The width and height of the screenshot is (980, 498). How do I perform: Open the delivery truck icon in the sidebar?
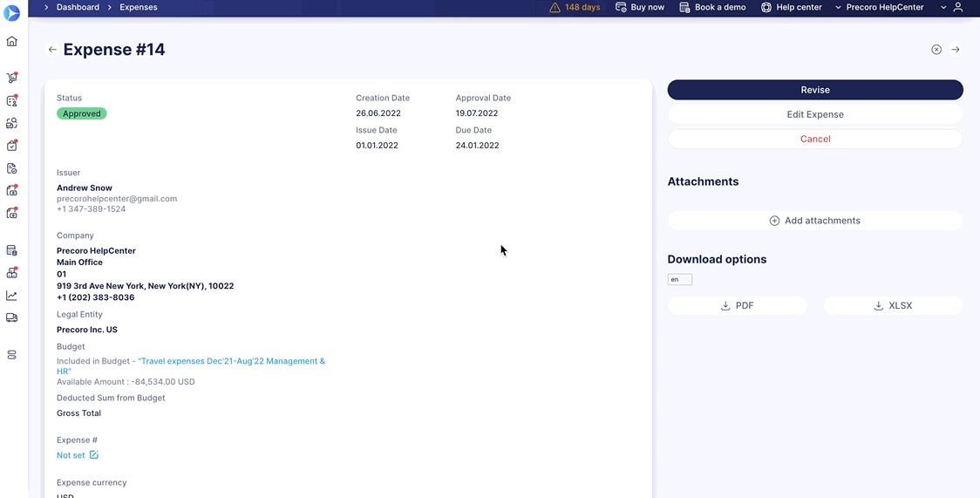click(x=11, y=317)
